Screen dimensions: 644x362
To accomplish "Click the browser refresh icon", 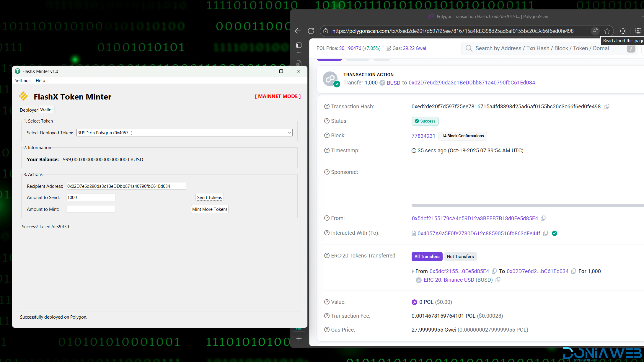I will tap(311, 31).
